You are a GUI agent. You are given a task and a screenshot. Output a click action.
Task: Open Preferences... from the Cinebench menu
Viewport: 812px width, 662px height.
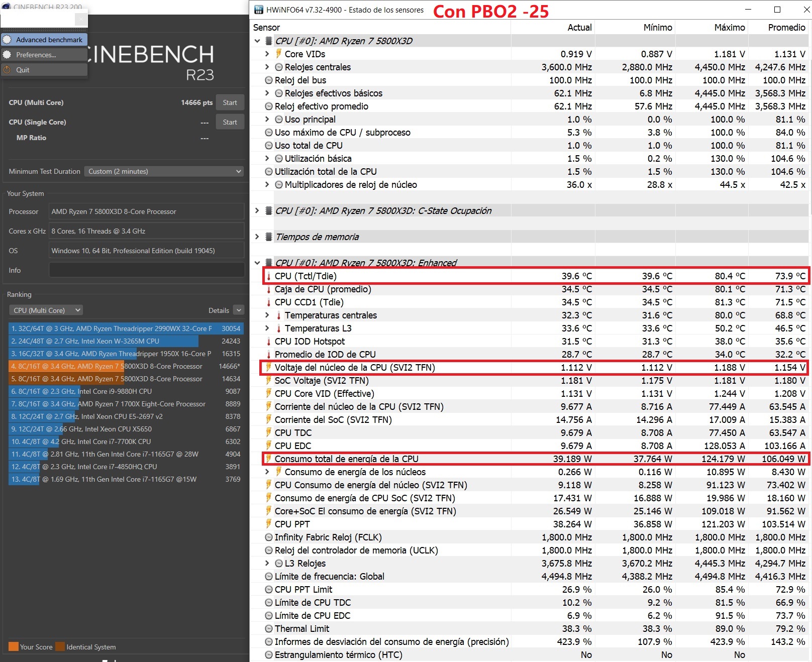coord(44,55)
